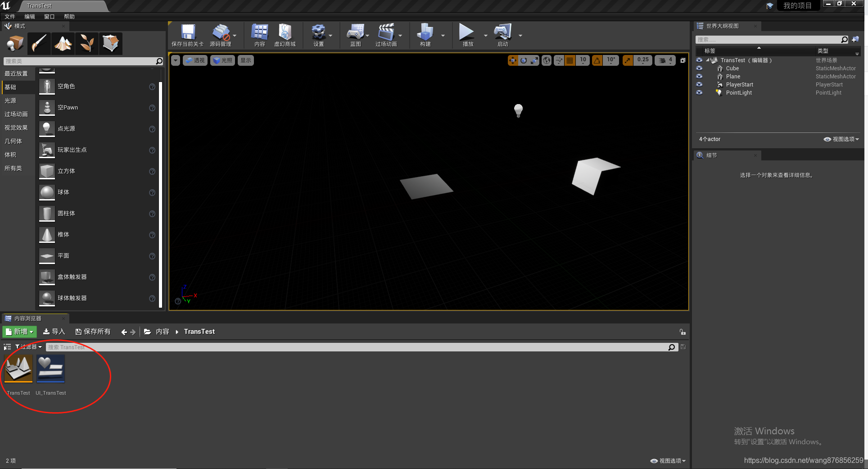Toggle scale snapping in the viewport
Screen dimensions: 868x469
(x=628, y=60)
